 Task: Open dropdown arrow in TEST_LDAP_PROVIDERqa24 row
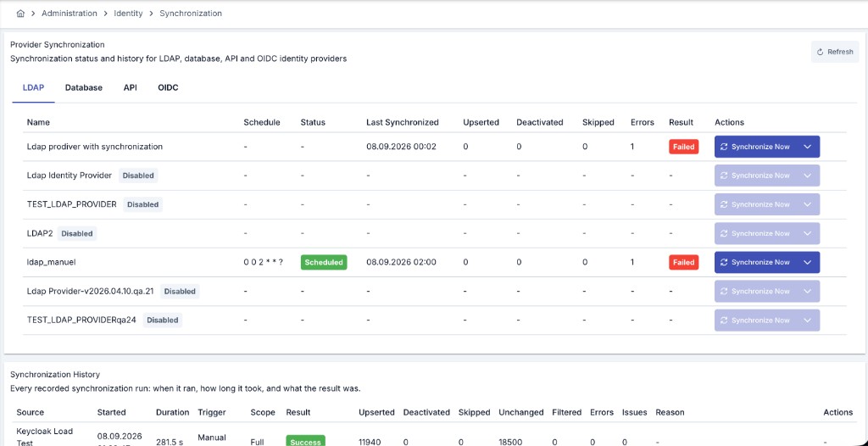tap(808, 321)
